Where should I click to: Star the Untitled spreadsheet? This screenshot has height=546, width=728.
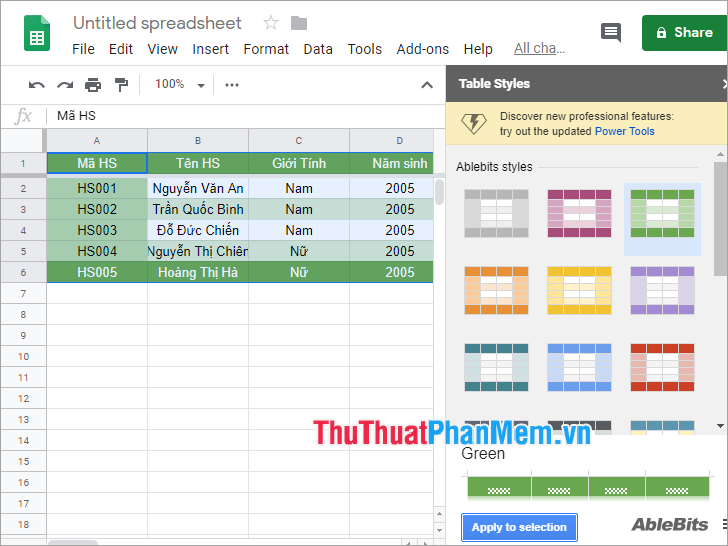271,23
